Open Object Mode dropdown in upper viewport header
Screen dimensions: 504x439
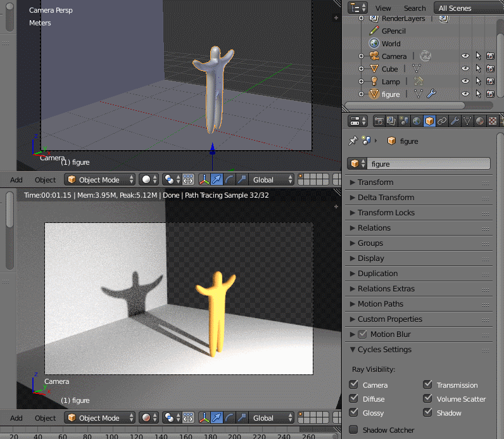(x=99, y=179)
